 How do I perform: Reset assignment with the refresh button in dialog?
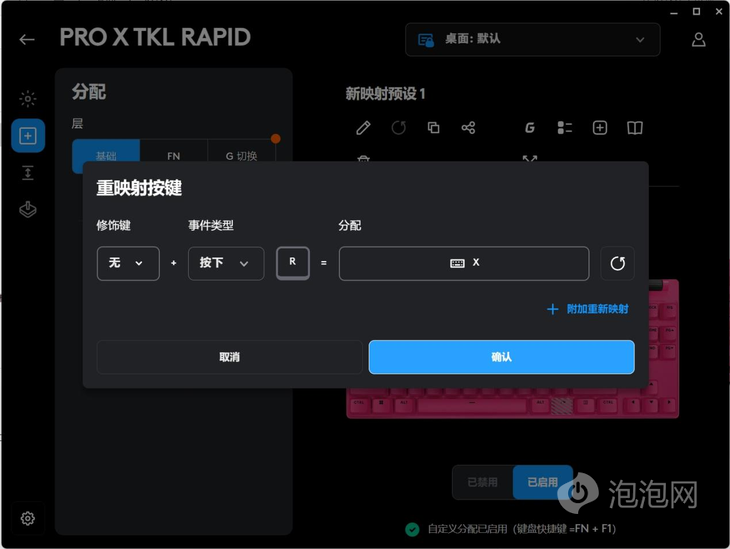coord(617,264)
